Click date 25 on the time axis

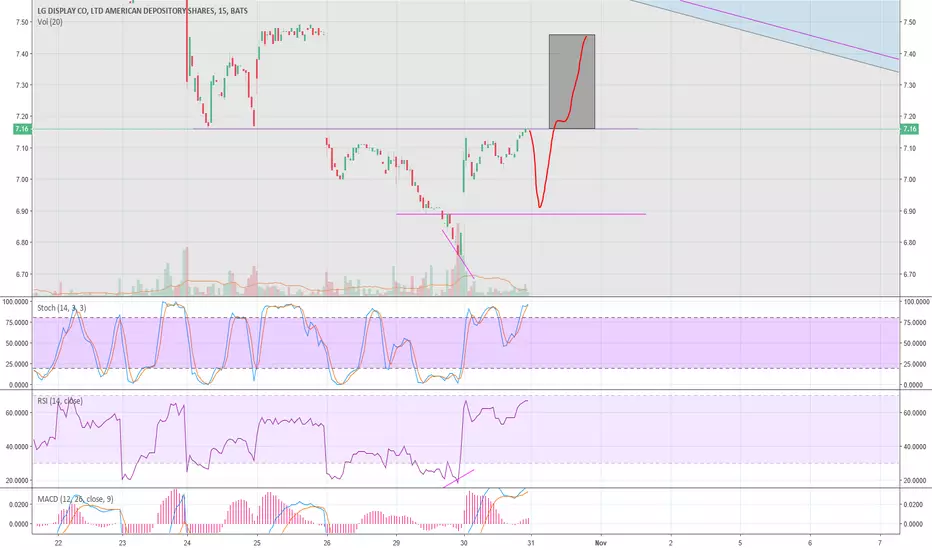pos(257,543)
